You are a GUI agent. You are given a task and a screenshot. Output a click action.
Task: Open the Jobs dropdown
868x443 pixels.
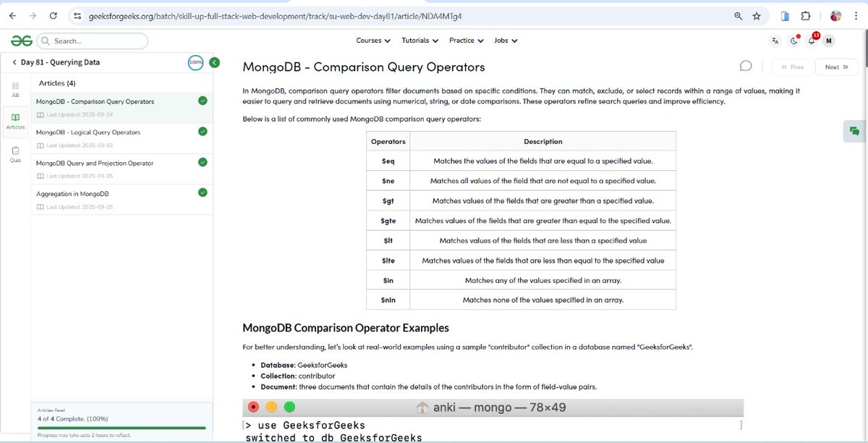pos(506,41)
